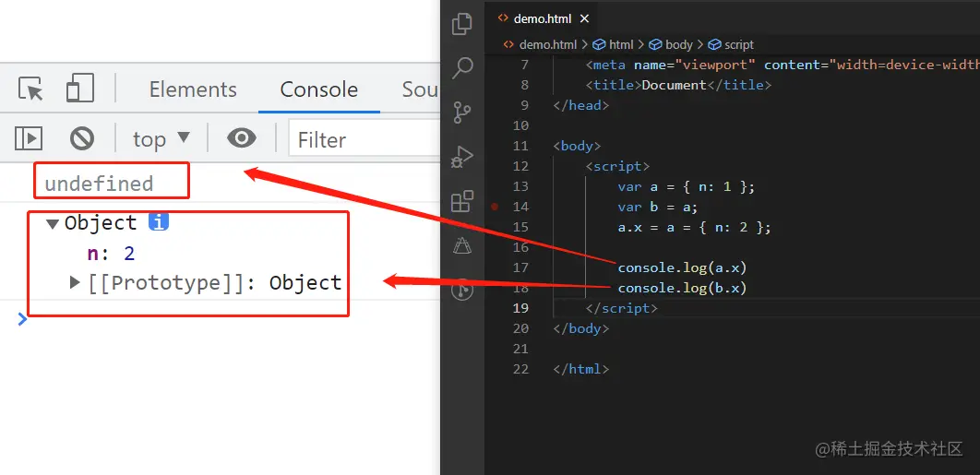The height and width of the screenshot is (475, 980).
Task: Open the VS Code Explorer view
Action: (x=462, y=24)
